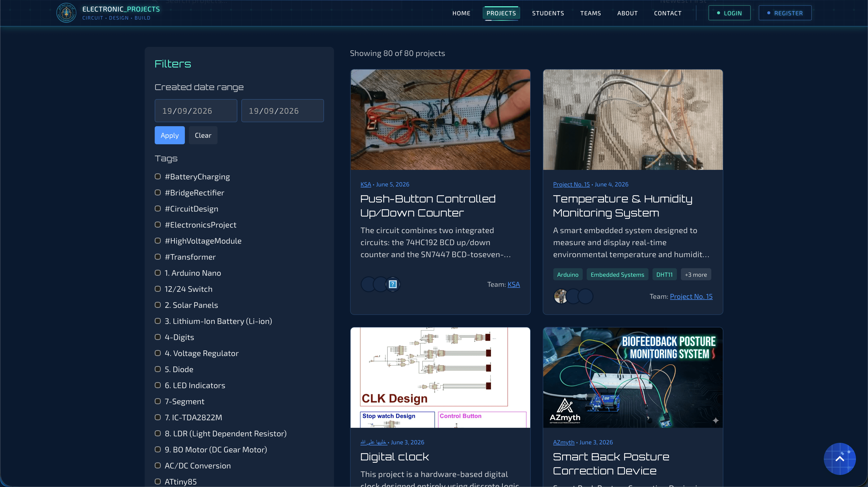The height and width of the screenshot is (487, 868).
Task: Check 3. Lithium-Ion Battery (Li-ion) tag
Action: 157,321
